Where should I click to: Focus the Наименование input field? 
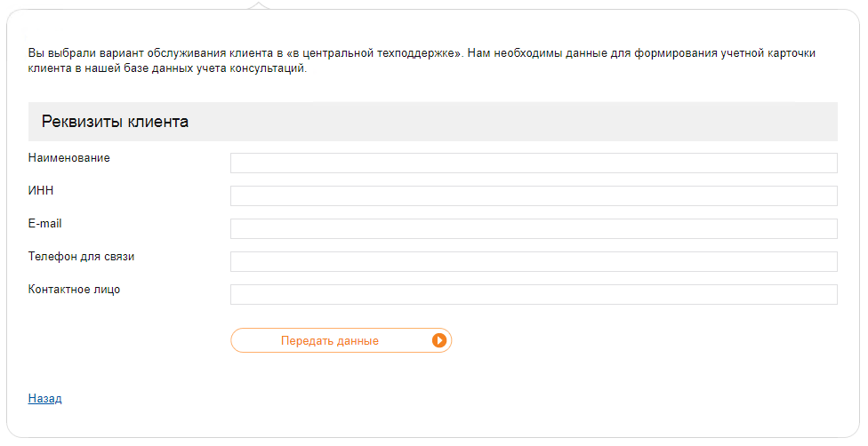534,163
